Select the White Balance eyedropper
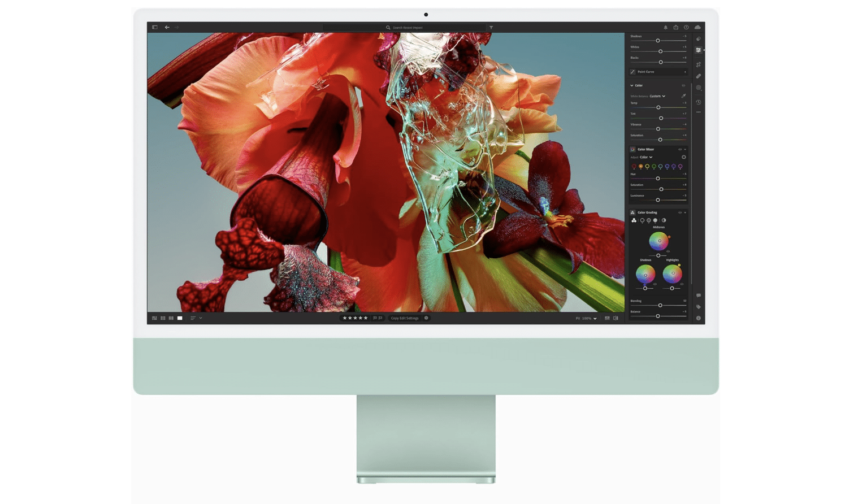The width and height of the screenshot is (858, 504). click(683, 96)
